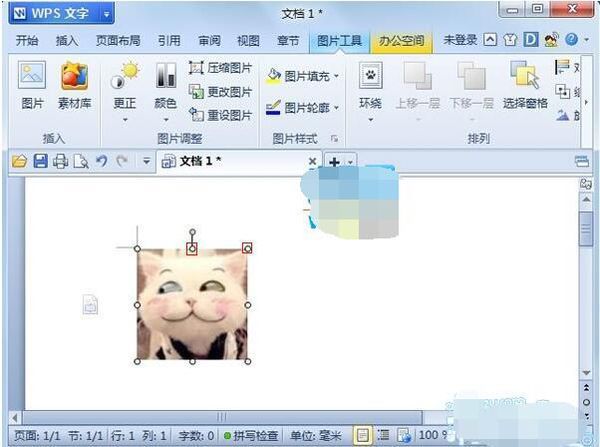
Task: Collapse the ribbon with the up-arrow box icon
Action: coord(490,39)
